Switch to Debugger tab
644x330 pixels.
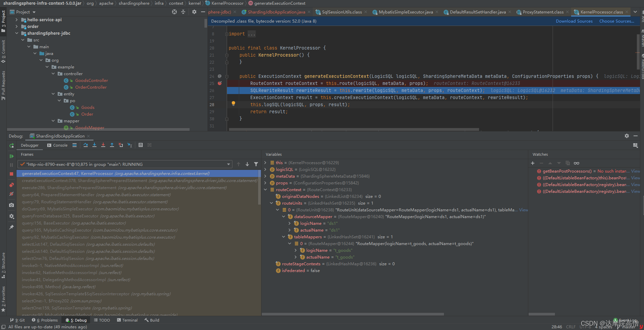(30, 145)
